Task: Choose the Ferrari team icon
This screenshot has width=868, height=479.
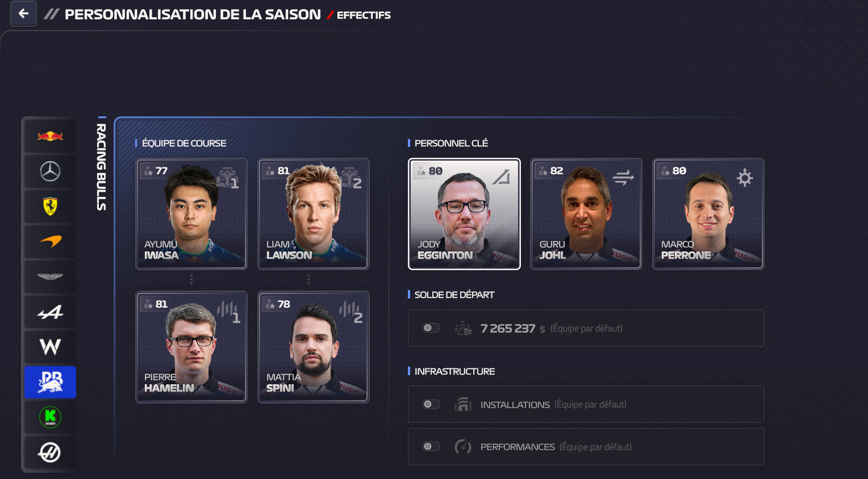Action: pyautogui.click(x=50, y=207)
